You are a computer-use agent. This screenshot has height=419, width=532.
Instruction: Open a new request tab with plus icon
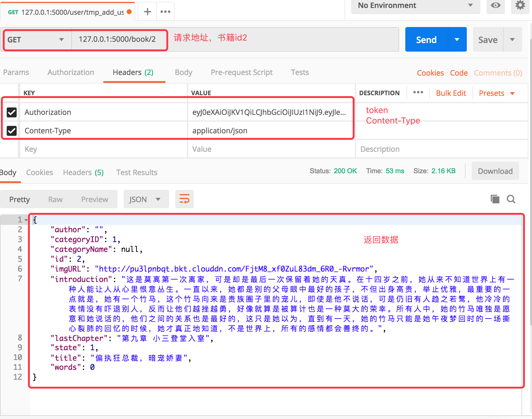[x=148, y=12]
